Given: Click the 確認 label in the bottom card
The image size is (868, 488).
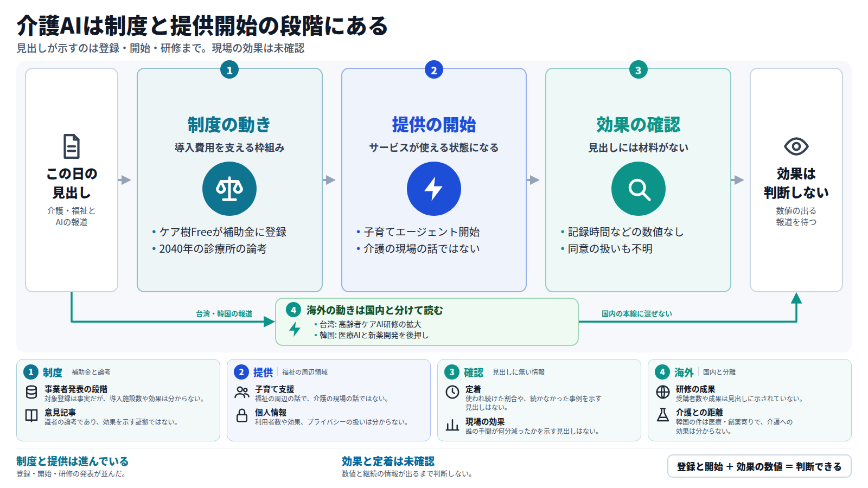Looking at the screenshot, I should point(474,373).
